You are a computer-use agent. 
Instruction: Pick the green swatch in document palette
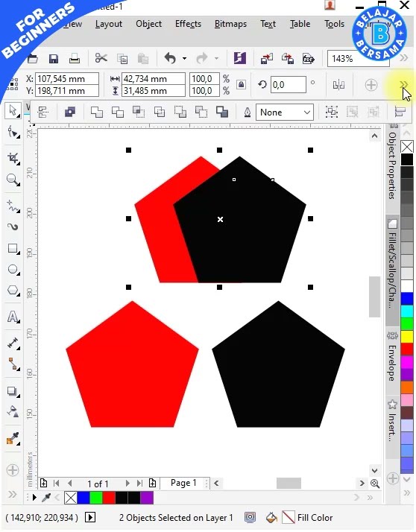tap(96, 498)
